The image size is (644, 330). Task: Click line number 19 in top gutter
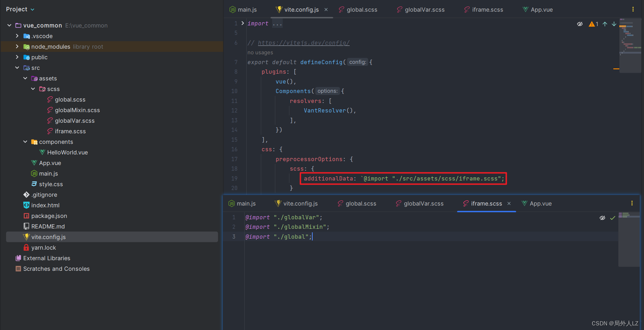click(x=234, y=178)
